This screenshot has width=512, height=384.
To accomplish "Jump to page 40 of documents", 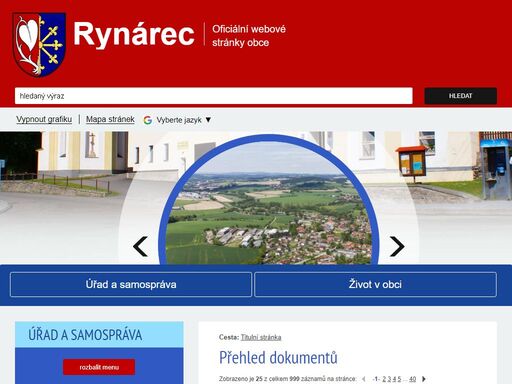I will (412, 379).
